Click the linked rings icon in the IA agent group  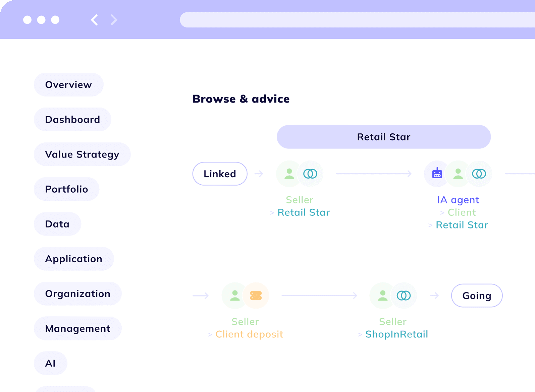pyautogui.click(x=479, y=174)
